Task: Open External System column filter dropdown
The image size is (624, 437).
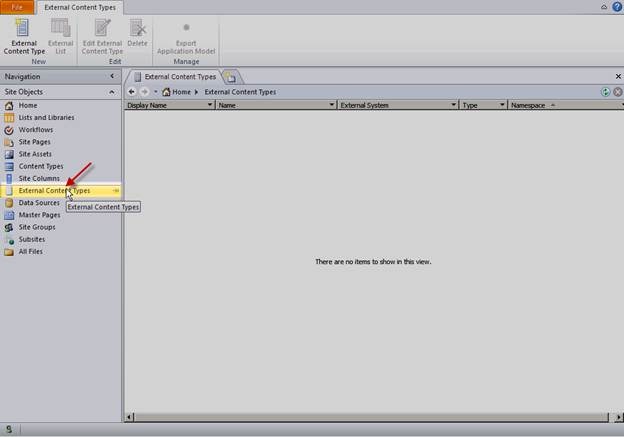Action: point(453,105)
